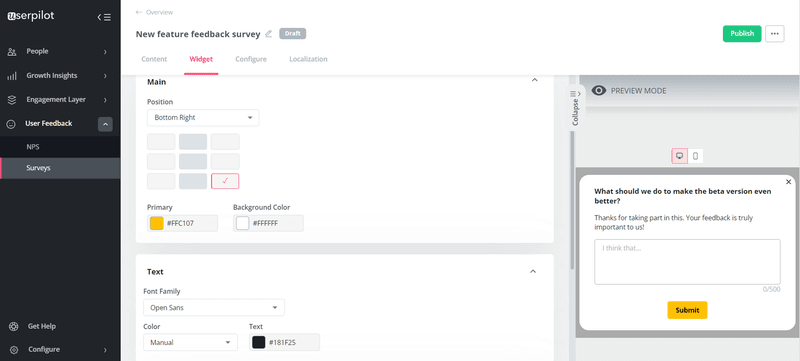The height and width of the screenshot is (361, 800).
Task: Open NPS in the sidebar
Action: [x=60, y=147]
